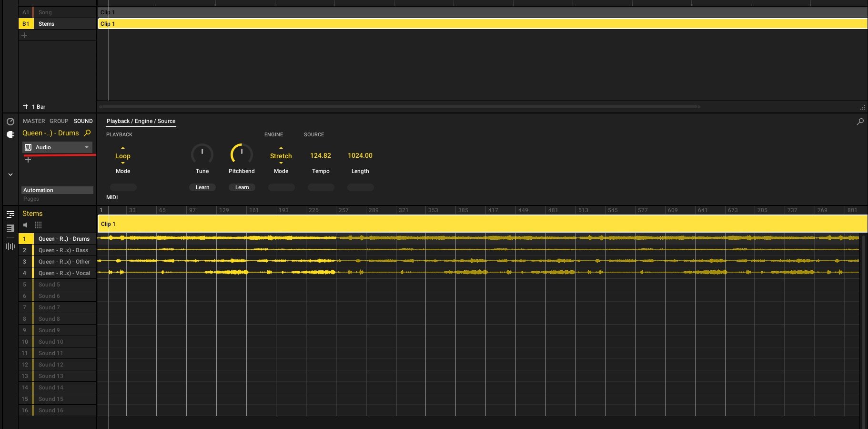868x429 pixels.
Task: Click bar 97 on the timeline ruler
Action: click(x=192, y=210)
